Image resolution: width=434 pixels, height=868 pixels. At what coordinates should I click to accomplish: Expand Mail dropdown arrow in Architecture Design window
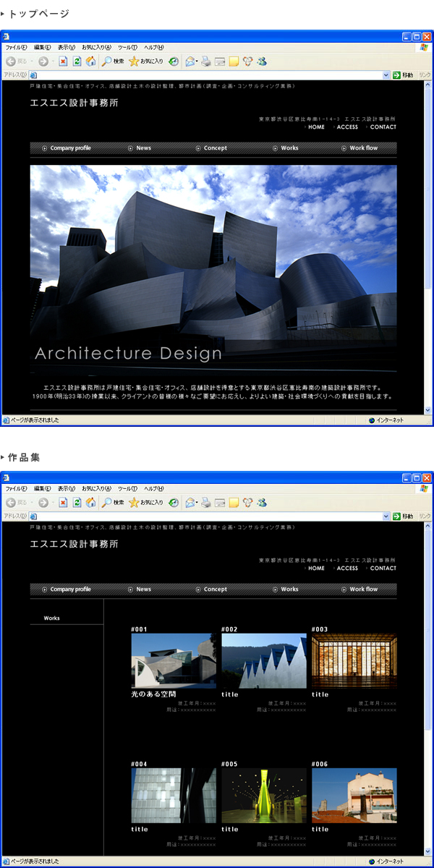point(197,61)
